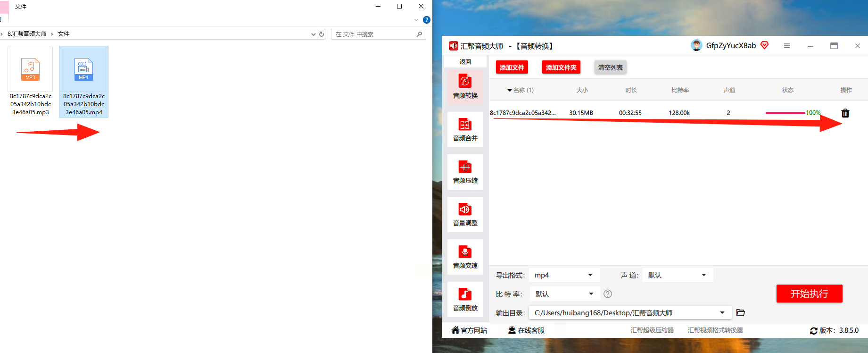Open the 音频倒放 audio reverse tool
Image resolution: width=868 pixels, height=353 pixels.
point(465,299)
